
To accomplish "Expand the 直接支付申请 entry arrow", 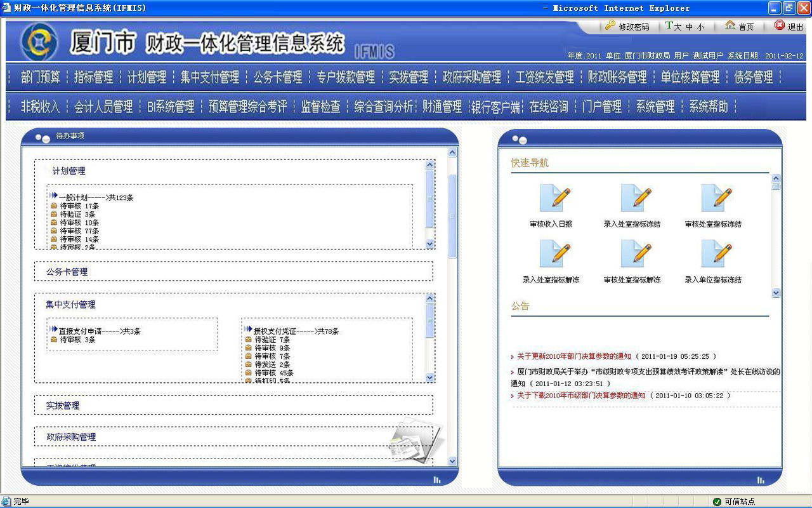I will (53, 330).
